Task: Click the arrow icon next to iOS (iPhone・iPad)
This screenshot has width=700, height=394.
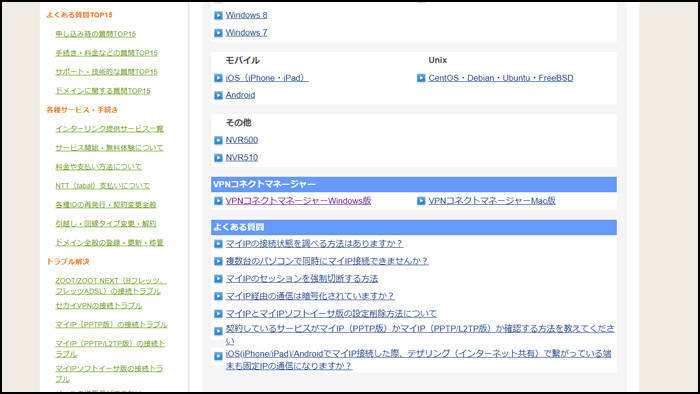Action: tap(218, 78)
